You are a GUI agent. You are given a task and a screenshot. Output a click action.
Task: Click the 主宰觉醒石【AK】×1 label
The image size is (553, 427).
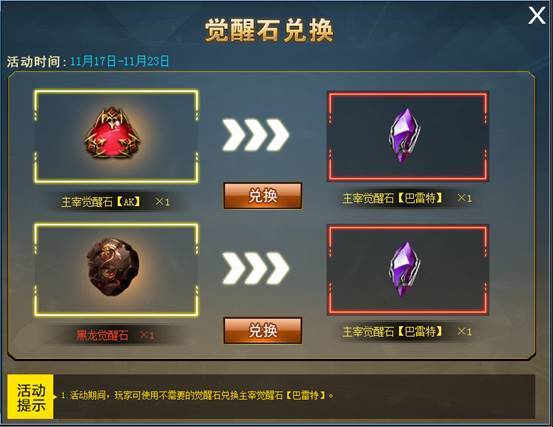(x=116, y=202)
